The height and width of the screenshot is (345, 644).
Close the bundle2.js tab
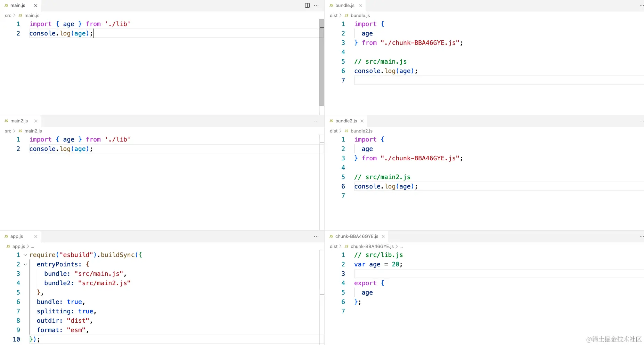362,121
